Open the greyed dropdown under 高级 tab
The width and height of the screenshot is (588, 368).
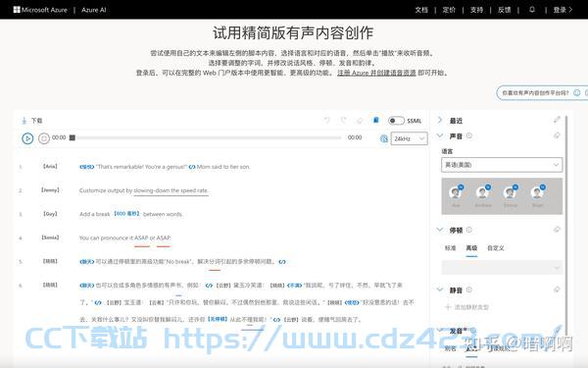pyautogui.click(x=502, y=268)
